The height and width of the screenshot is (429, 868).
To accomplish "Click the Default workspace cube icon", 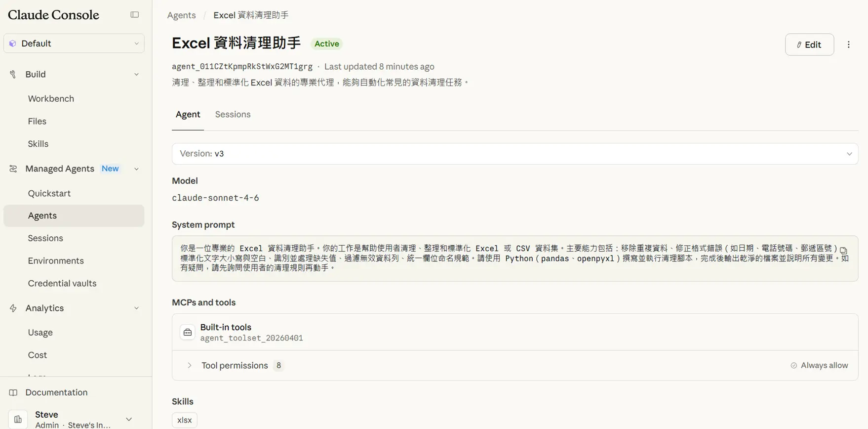I will point(13,43).
